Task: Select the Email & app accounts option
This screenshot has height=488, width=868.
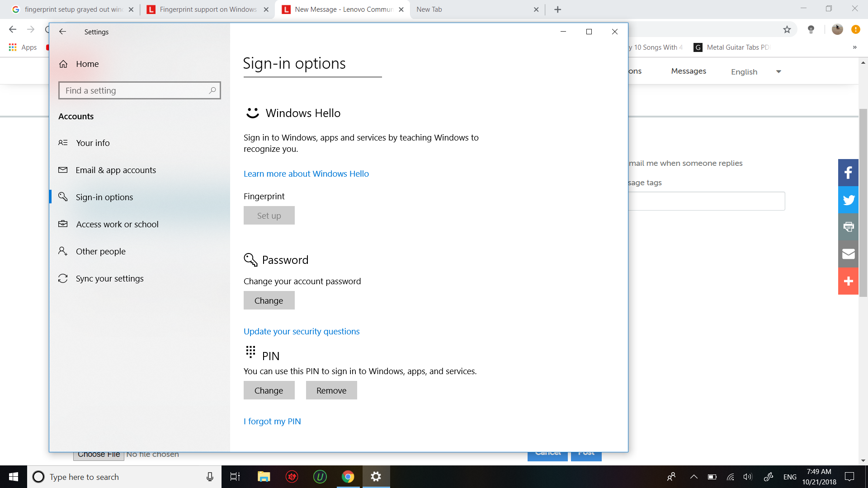Action: click(x=115, y=170)
